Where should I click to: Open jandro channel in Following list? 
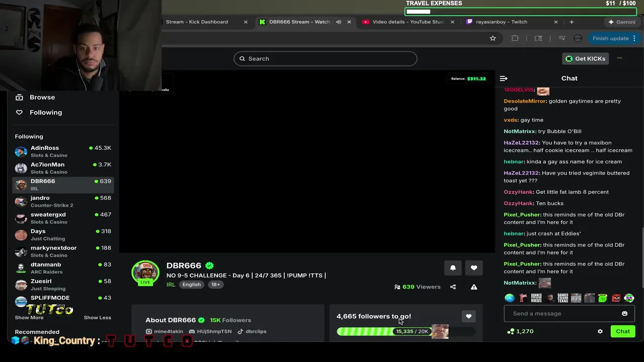coord(63,201)
